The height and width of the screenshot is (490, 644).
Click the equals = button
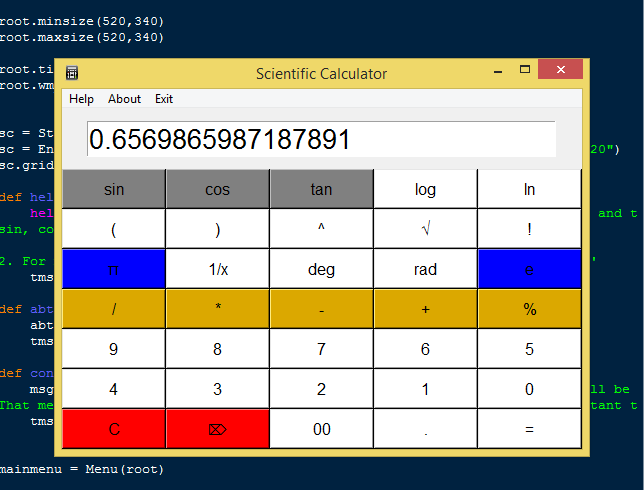(x=529, y=428)
